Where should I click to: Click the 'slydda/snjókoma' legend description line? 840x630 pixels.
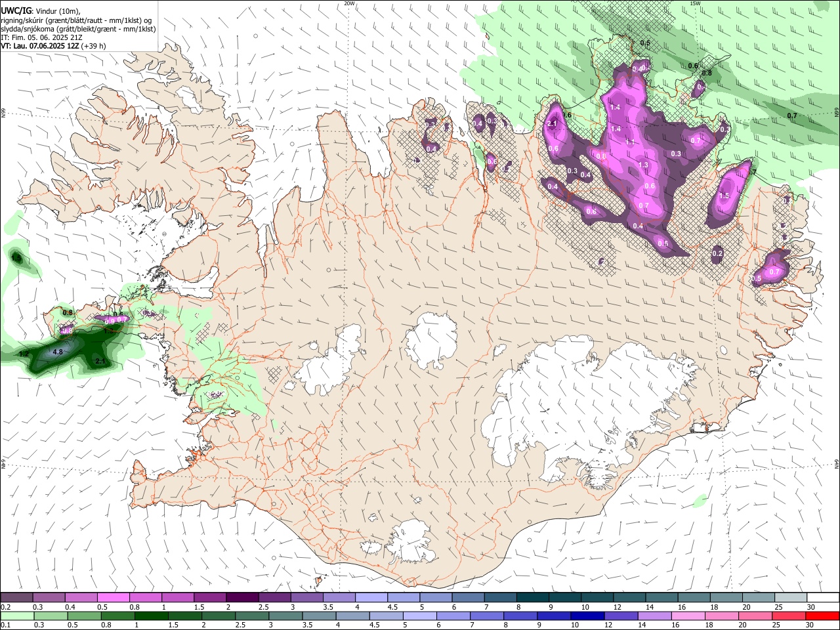(x=78, y=29)
